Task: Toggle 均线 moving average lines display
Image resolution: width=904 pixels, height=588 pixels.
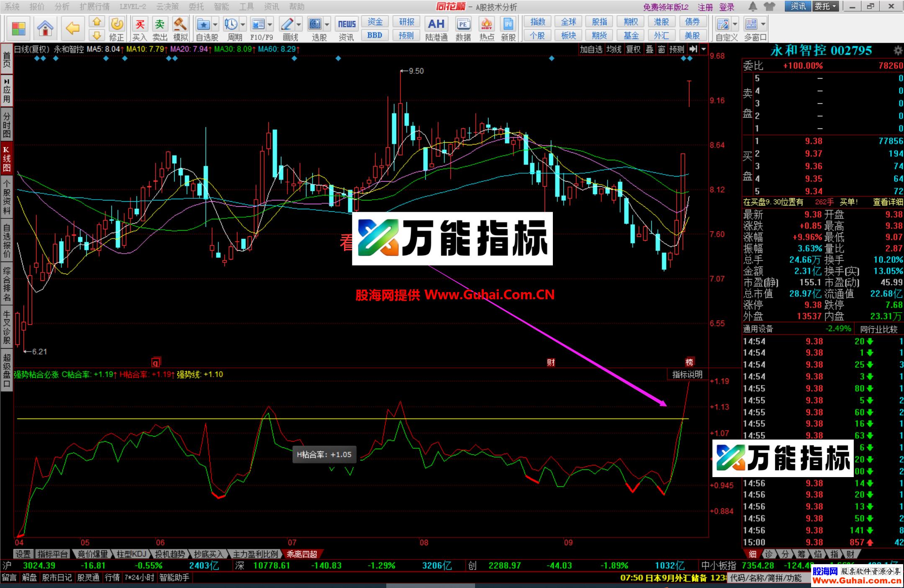Action: coord(614,49)
